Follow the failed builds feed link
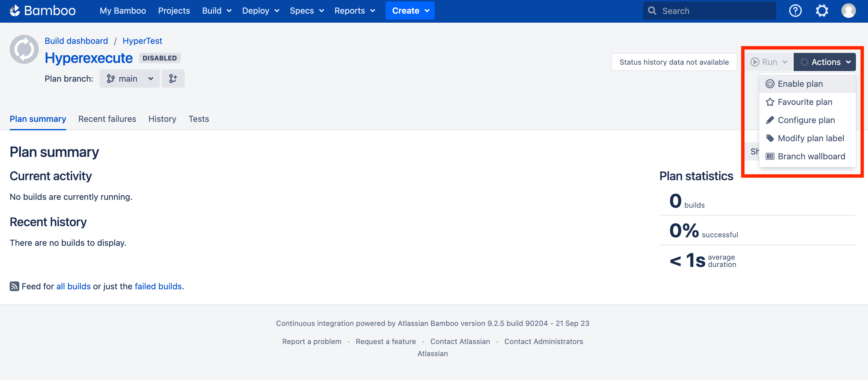Screen dimensions: 868x380 click(x=158, y=286)
